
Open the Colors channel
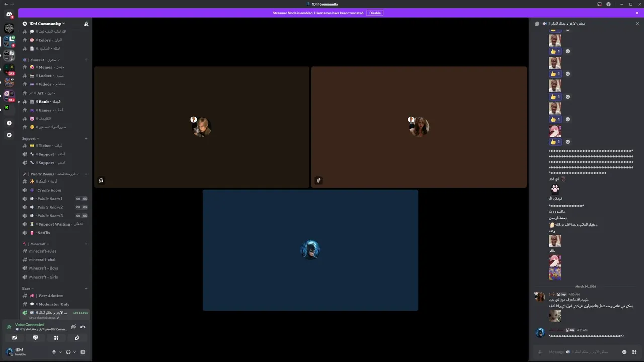(x=55, y=40)
